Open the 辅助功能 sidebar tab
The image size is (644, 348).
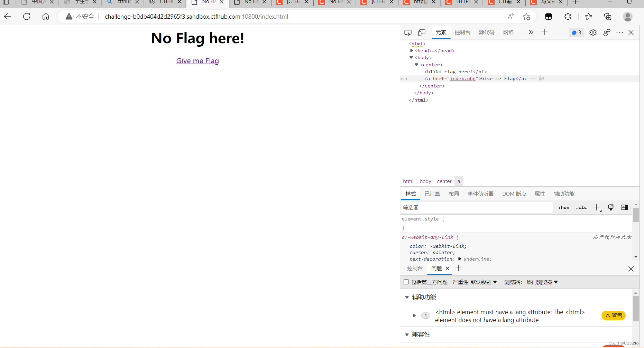coord(564,194)
